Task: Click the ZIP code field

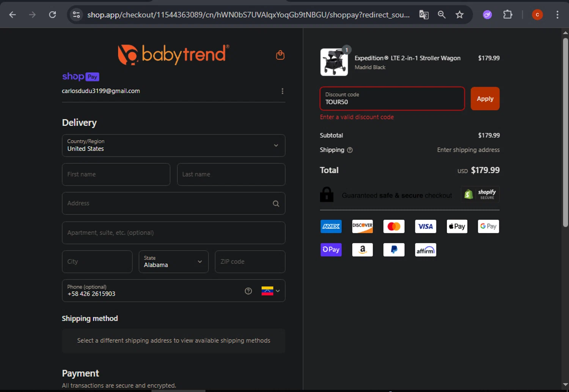Action: click(250, 262)
